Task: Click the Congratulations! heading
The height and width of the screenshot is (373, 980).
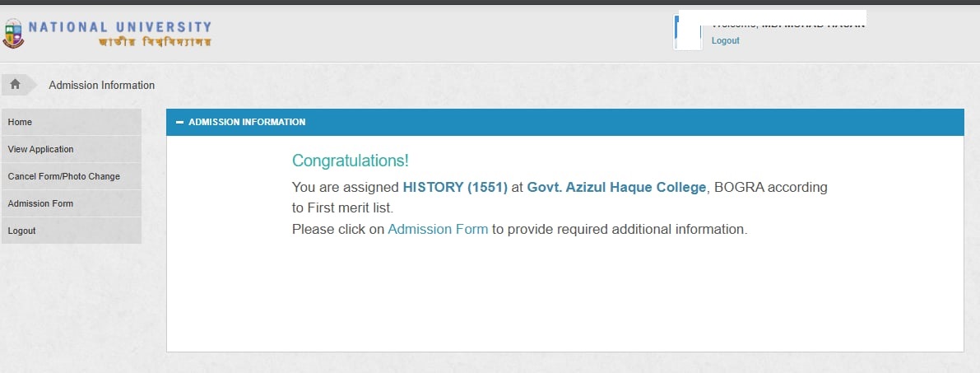Action: pos(351,161)
